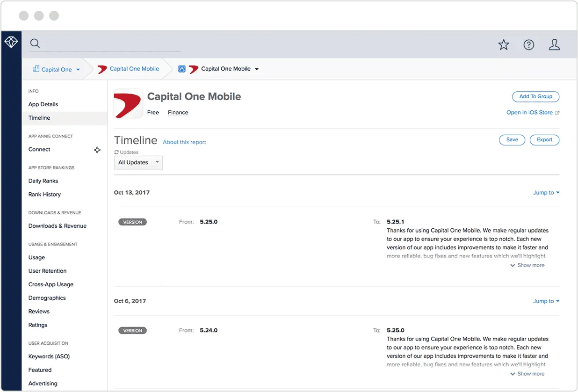Click From version 5.24.0

pos(209,330)
